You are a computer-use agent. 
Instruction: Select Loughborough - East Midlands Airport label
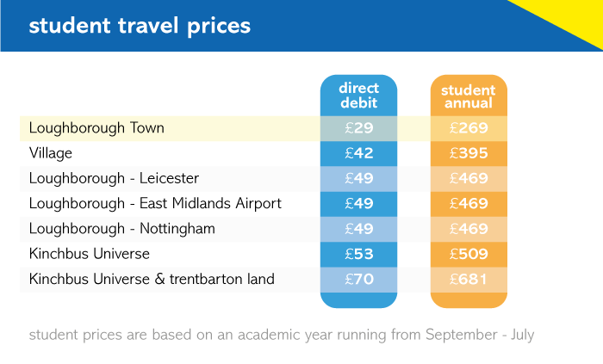pos(155,203)
